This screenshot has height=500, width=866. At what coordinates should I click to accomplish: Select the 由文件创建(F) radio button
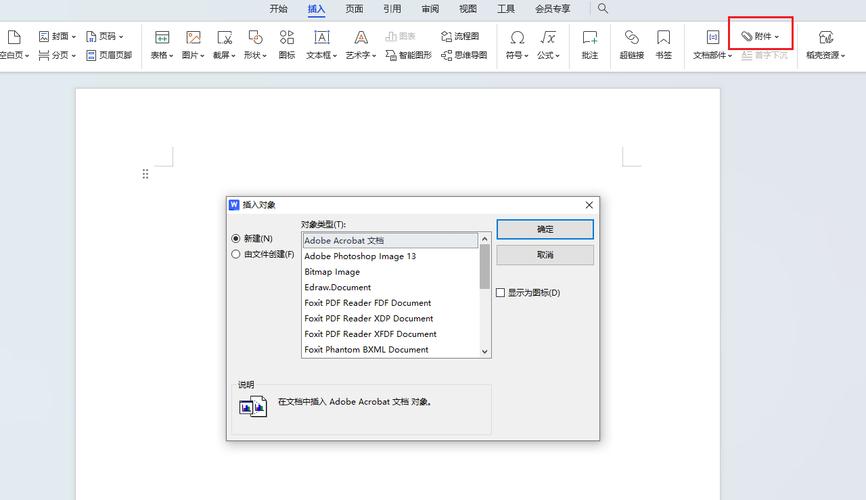tap(236, 254)
